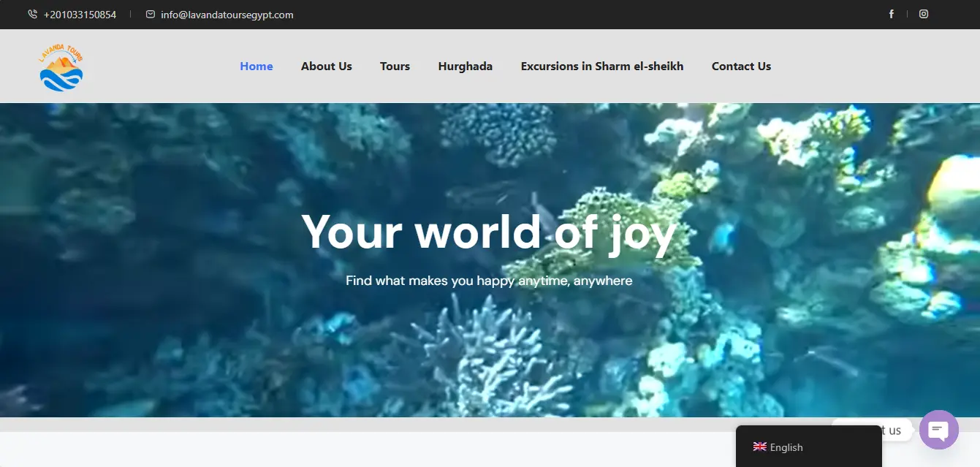
Task: Call the +201033150854 phone link
Action: (80, 15)
